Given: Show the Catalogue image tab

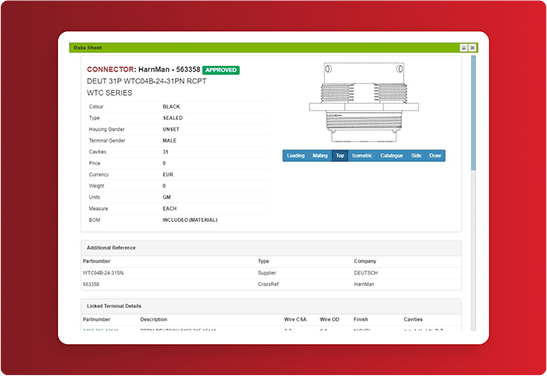Looking at the screenshot, I should click(391, 156).
